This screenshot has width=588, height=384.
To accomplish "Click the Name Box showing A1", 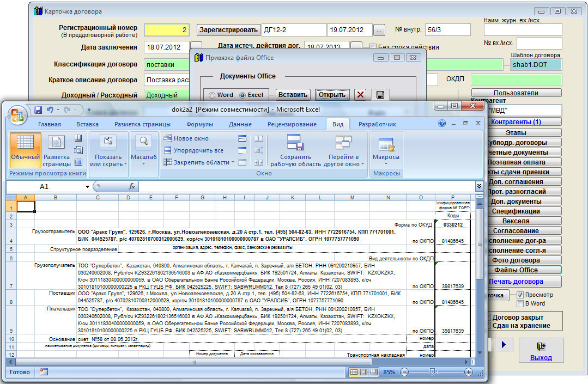I will tap(44, 187).
